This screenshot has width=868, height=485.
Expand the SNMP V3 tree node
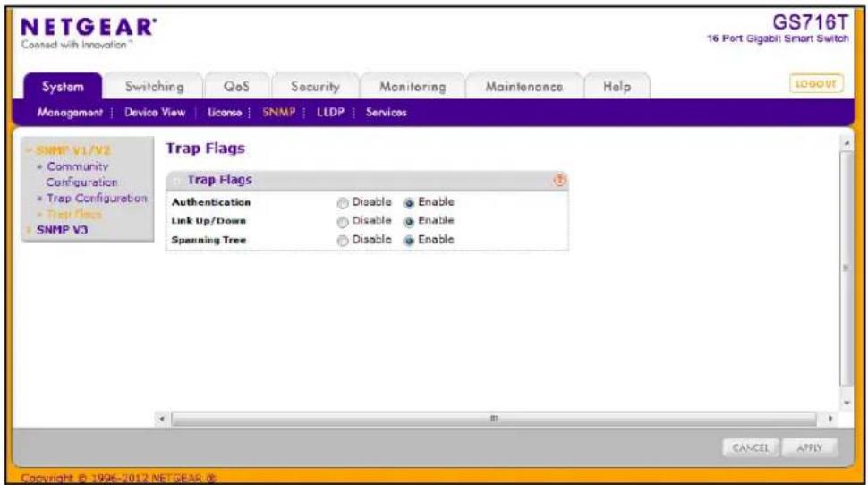point(29,230)
